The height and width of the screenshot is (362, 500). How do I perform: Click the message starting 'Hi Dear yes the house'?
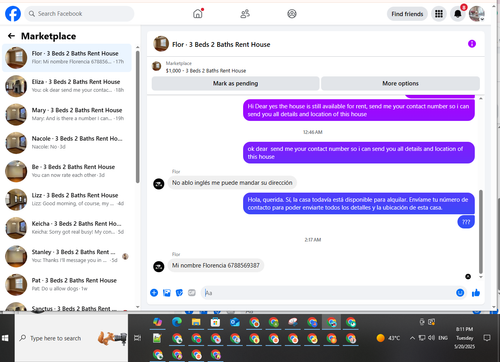point(359,110)
